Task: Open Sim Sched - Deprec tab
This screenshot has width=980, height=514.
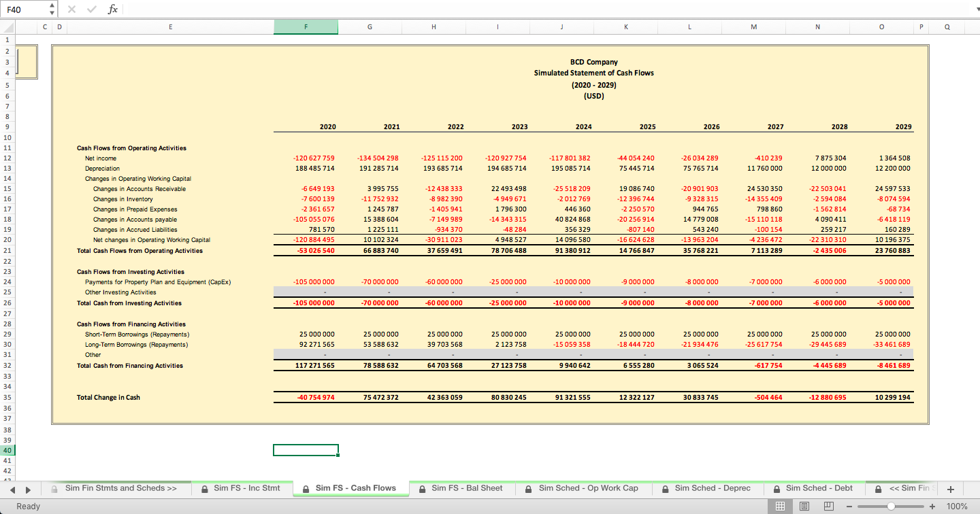Action: pyautogui.click(x=706, y=488)
